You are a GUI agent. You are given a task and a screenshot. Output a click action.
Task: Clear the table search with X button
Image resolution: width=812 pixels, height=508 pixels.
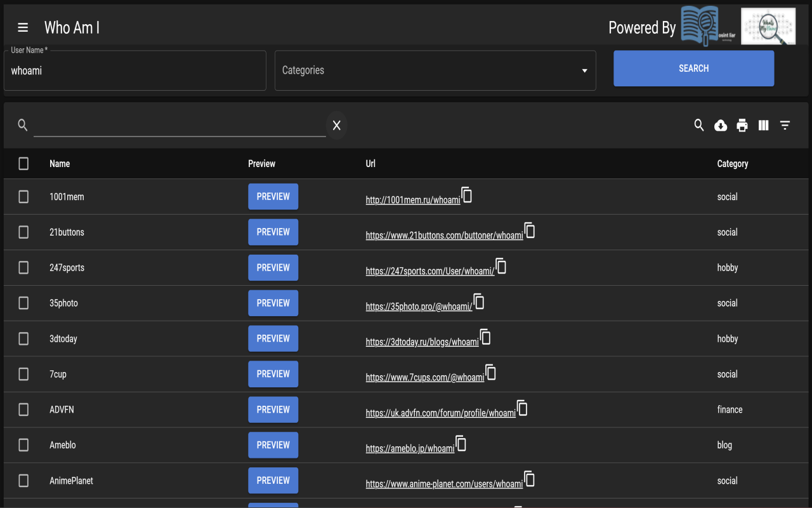[337, 125]
